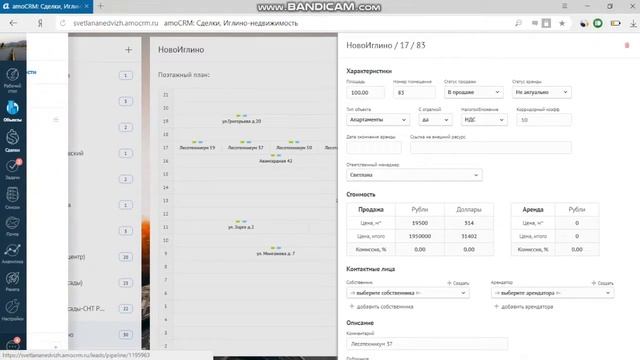
Task: Open the Статус аренды dropdown
Action: (542, 92)
